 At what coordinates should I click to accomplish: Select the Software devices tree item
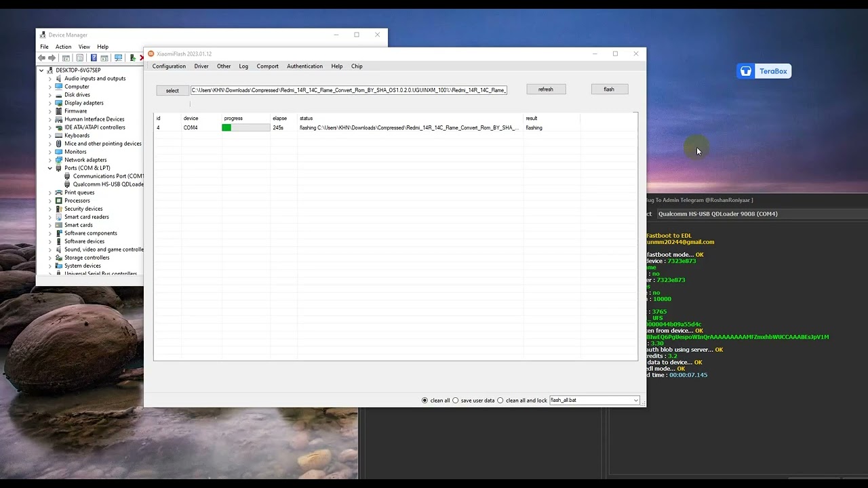[x=85, y=241]
